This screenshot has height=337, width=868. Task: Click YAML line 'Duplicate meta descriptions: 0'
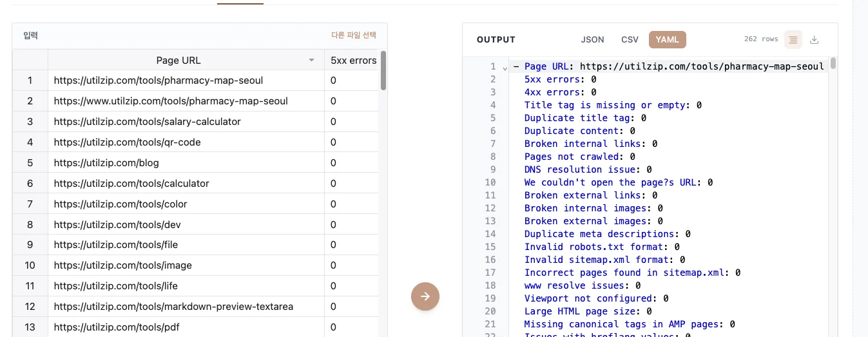[608, 234]
